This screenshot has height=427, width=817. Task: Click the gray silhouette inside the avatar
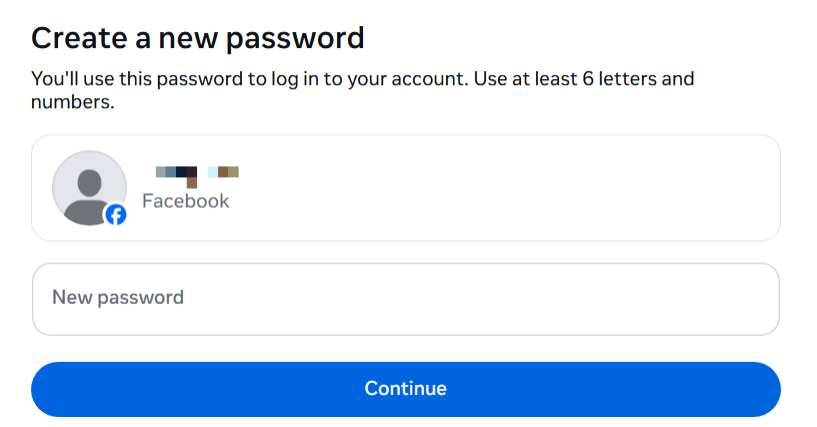coord(89,192)
